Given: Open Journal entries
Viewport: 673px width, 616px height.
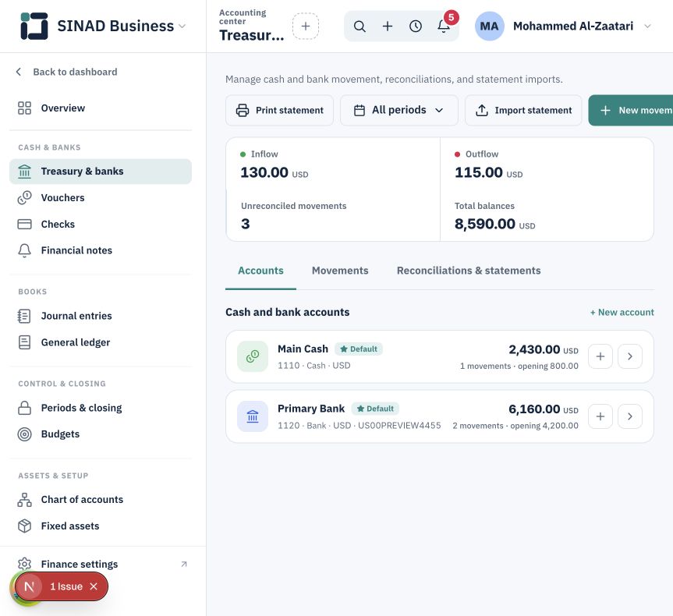Looking at the screenshot, I should (x=101, y=316).
